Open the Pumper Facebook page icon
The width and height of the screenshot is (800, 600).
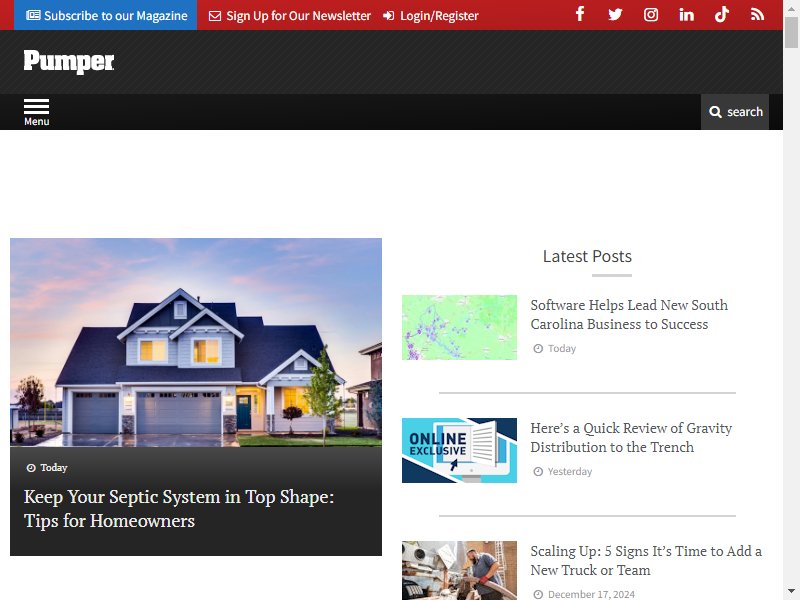click(x=580, y=14)
